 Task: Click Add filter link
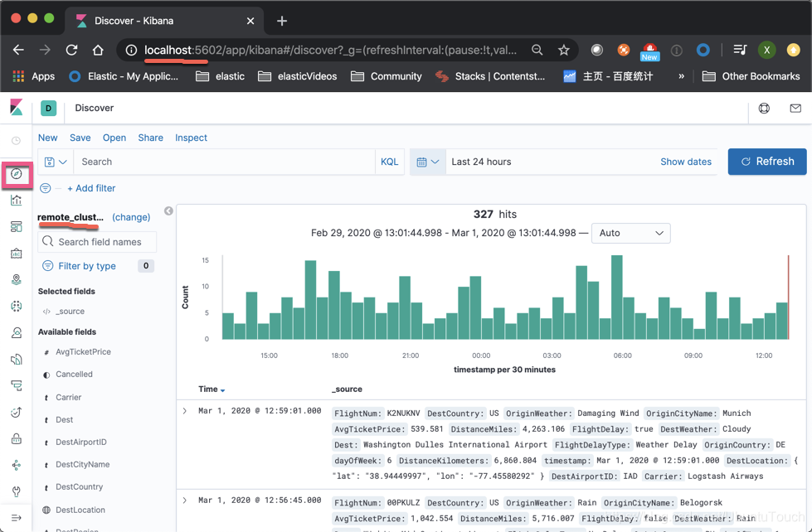91,188
